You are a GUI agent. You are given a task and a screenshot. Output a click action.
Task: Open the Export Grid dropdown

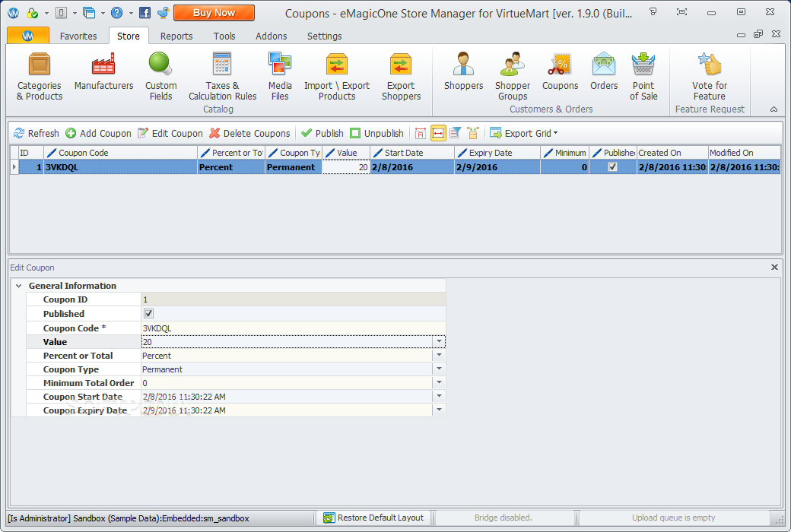pyautogui.click(x=524, y=133)
